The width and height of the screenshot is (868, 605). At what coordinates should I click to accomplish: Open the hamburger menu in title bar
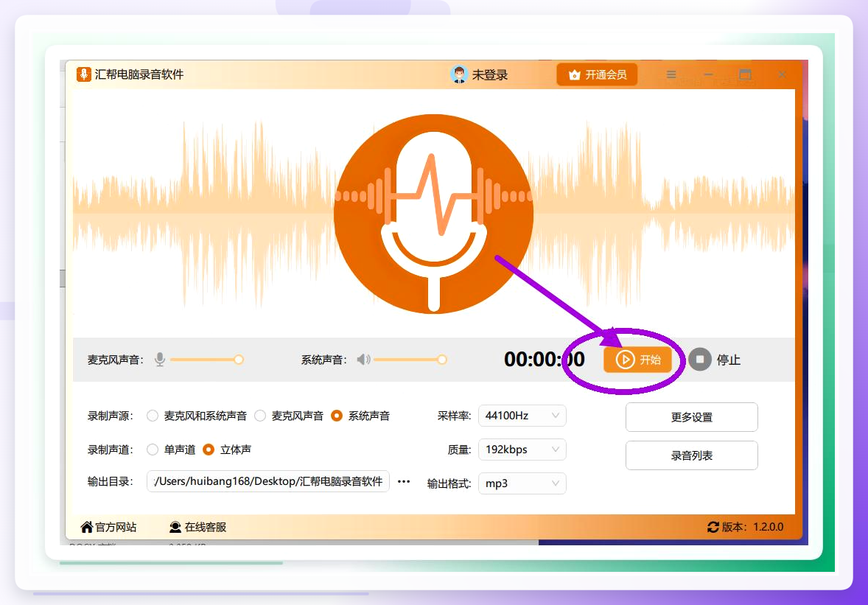(x=671, y=74)
